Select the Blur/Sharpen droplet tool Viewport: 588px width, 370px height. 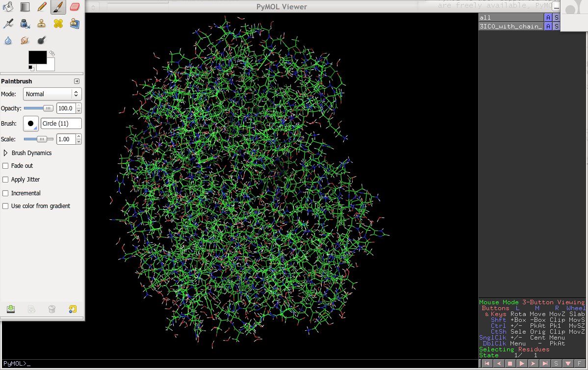8,40
